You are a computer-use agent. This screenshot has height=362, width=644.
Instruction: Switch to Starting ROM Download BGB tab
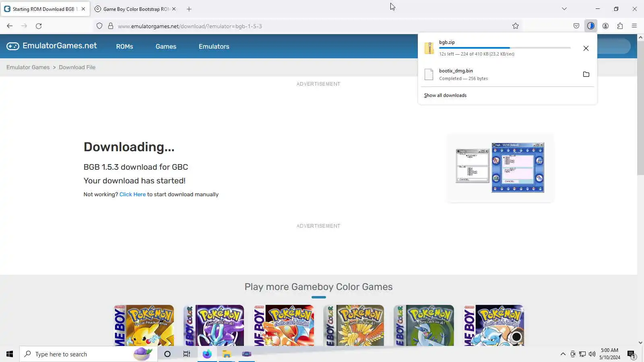point(45,9)
